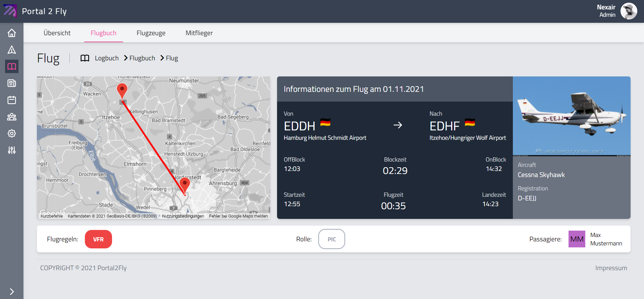Open the Mitflieger tab
The image size is (644, 299).
coord(199,33)
